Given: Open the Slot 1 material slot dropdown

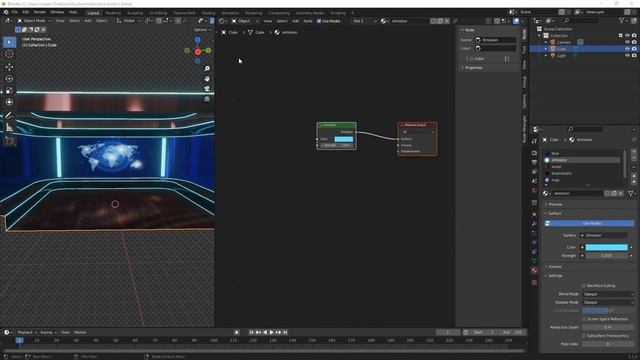Looking at the screenshot, I should [x=364, y=21].
